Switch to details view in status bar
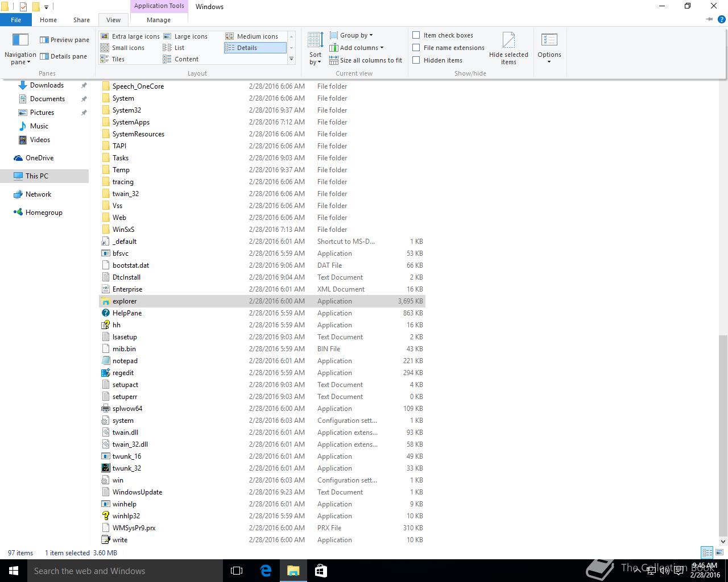 pyautogui.click(x=707, y=552)
